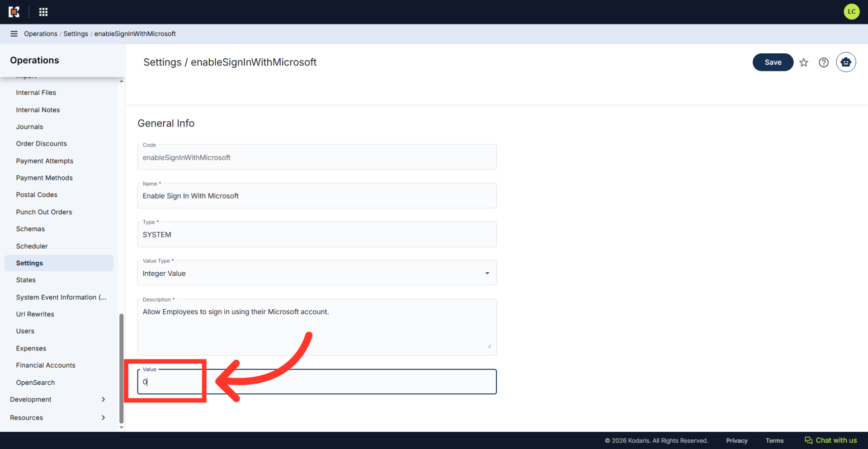
Task: Click the Type field showing SYSTEM
Action: point(317,235)
